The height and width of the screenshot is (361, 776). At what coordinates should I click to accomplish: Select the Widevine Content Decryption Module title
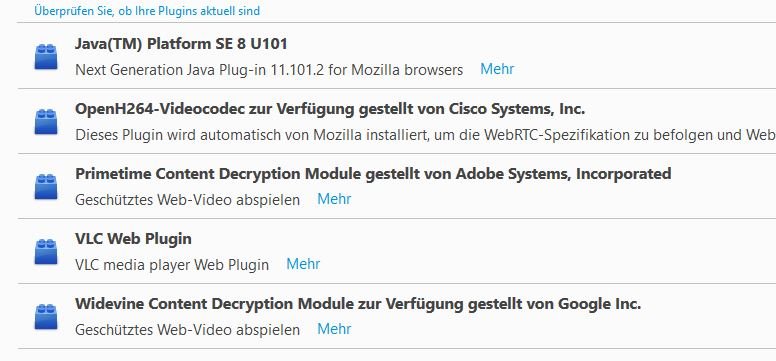pos(358,304)
